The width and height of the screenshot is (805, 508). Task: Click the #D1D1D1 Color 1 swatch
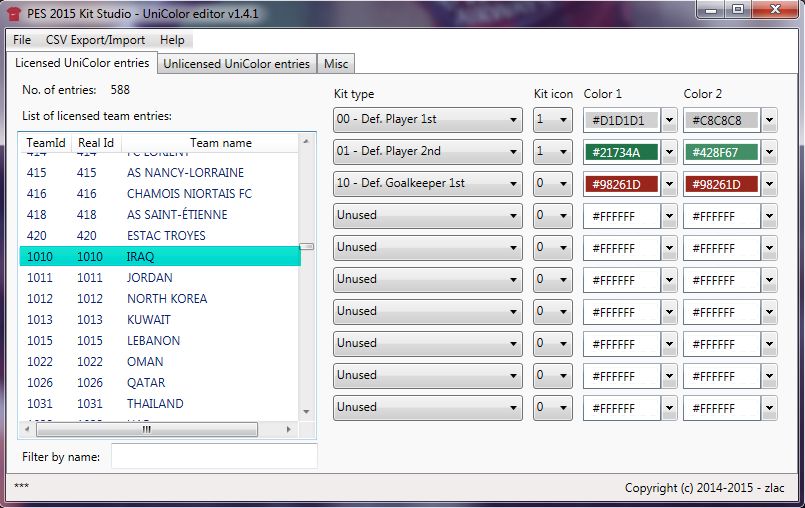tap(622, 120)
